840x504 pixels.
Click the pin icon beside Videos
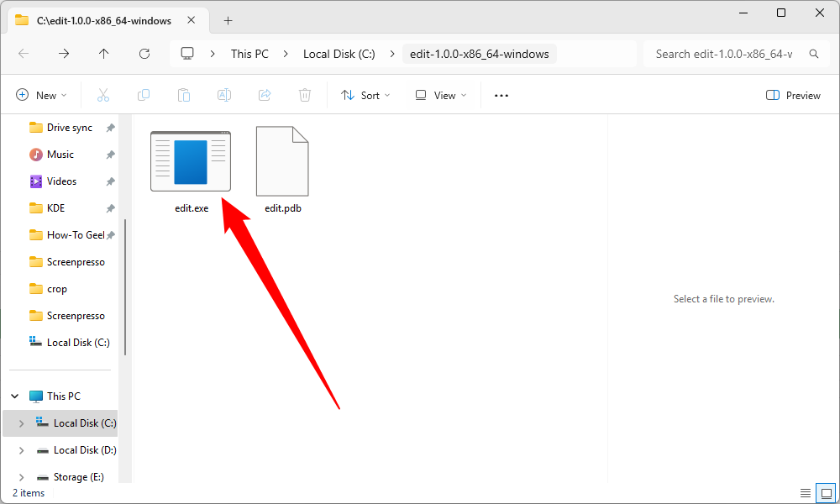click(x=110, y=181)
